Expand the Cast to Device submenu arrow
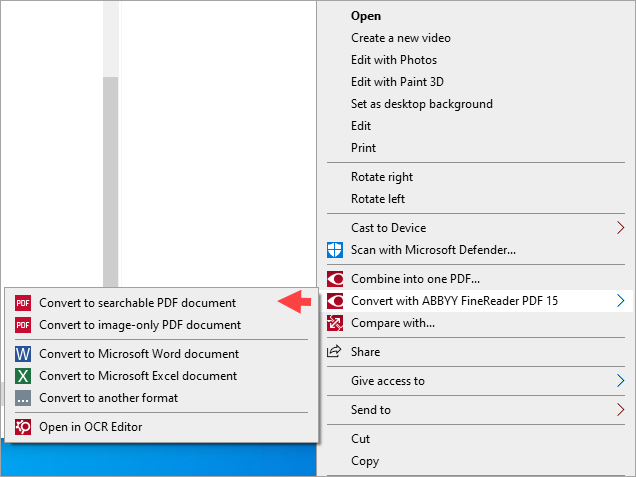The height and width of the screenshot is (477, 636). point(621,228)
